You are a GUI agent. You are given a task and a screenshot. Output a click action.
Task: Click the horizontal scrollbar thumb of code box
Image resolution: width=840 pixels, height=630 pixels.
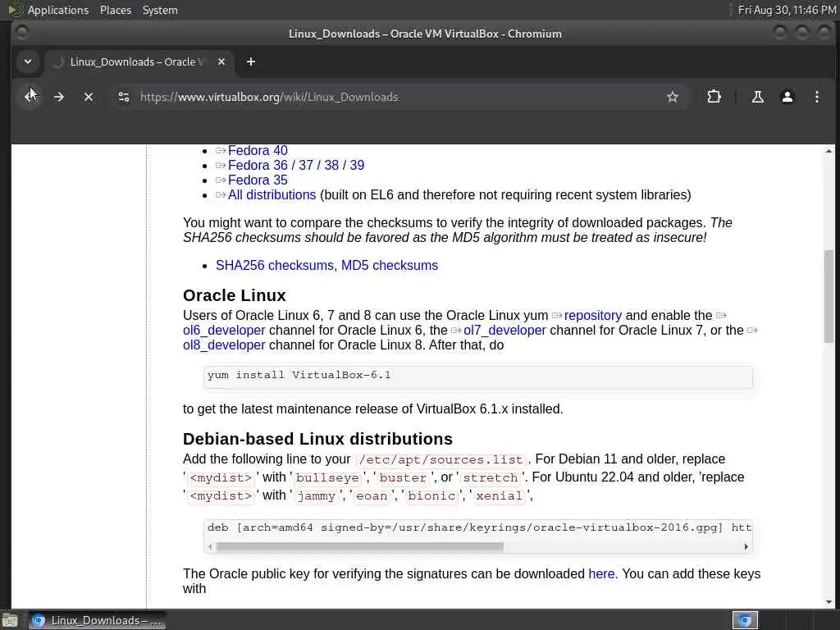pyautogui.click(x=359, y=547)
